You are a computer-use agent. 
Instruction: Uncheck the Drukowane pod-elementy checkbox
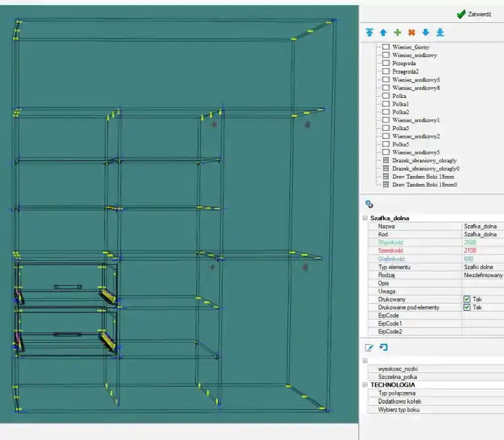click(467, 307)
